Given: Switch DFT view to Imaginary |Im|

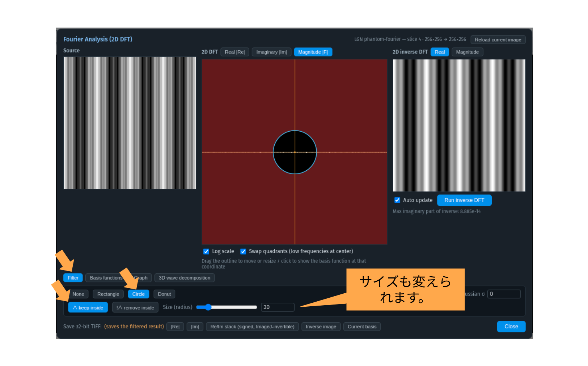Looking at the screenshot, I should pos(271,52).
